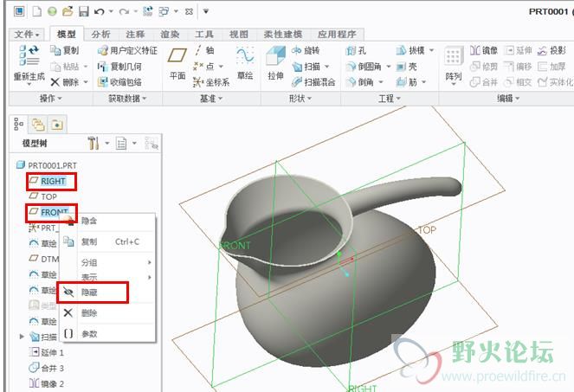Select the 壳 (Shell) tool
Viewport: 574px width, 392px height.
coord(407,67)
